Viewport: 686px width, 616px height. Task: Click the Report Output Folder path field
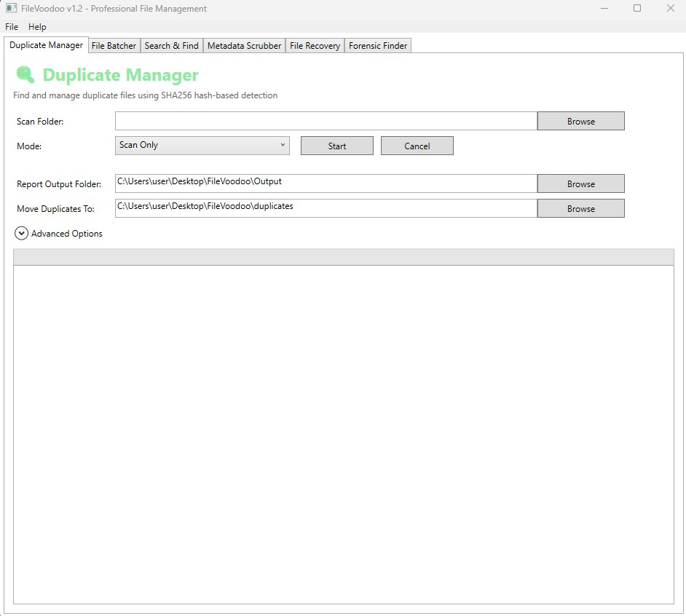(325, 183)
